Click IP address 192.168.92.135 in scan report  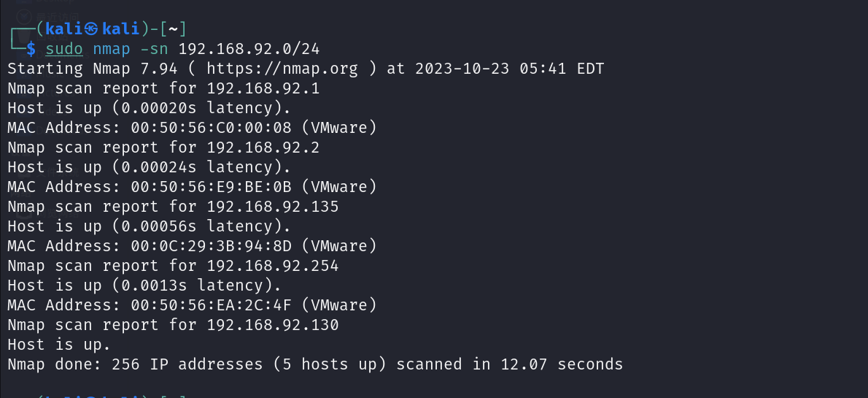[x=273, y=207]
